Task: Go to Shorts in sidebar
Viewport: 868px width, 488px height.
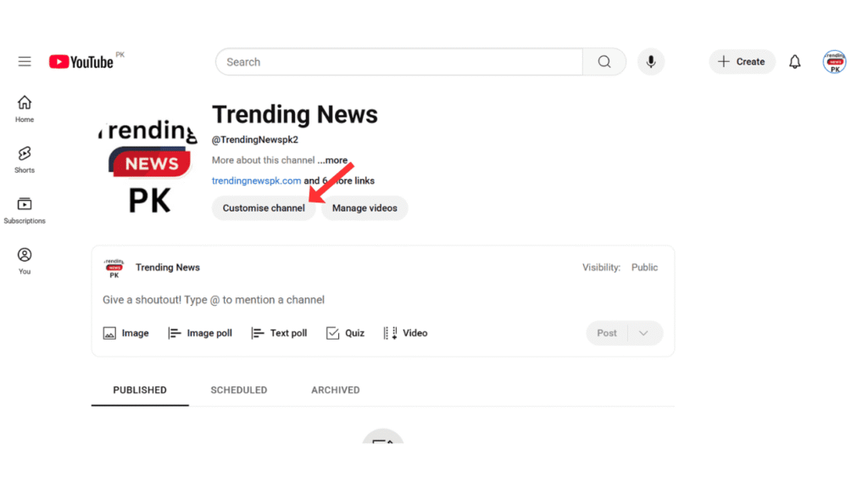Action: (25, 158)
